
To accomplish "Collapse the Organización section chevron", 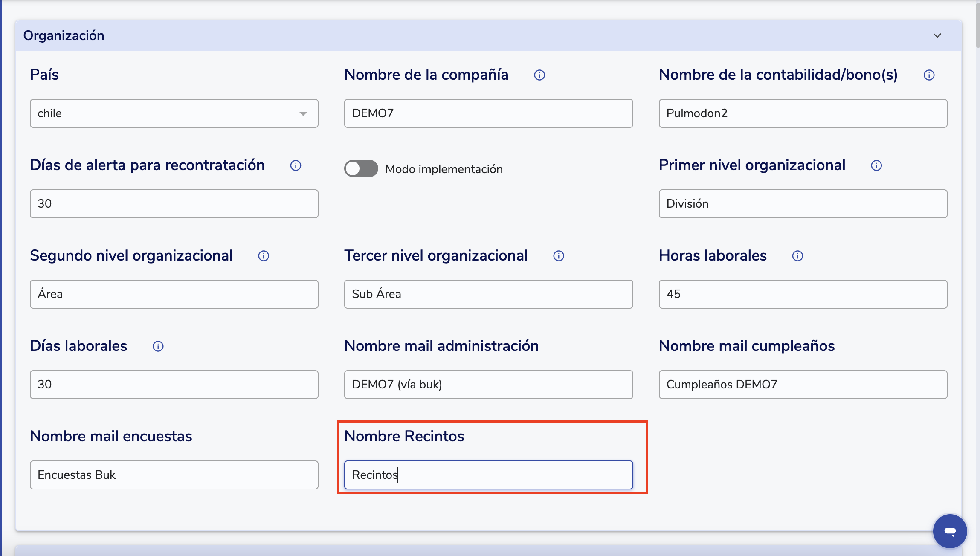I will [937, 35].
